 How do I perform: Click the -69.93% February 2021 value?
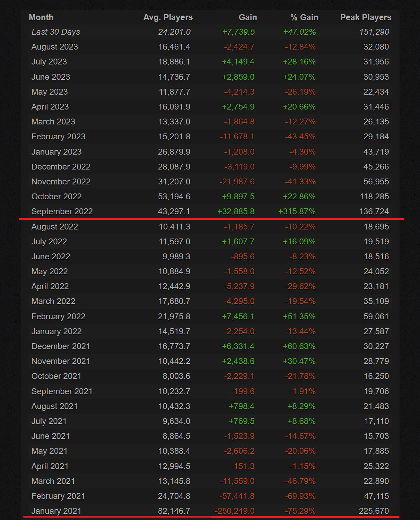300,496
